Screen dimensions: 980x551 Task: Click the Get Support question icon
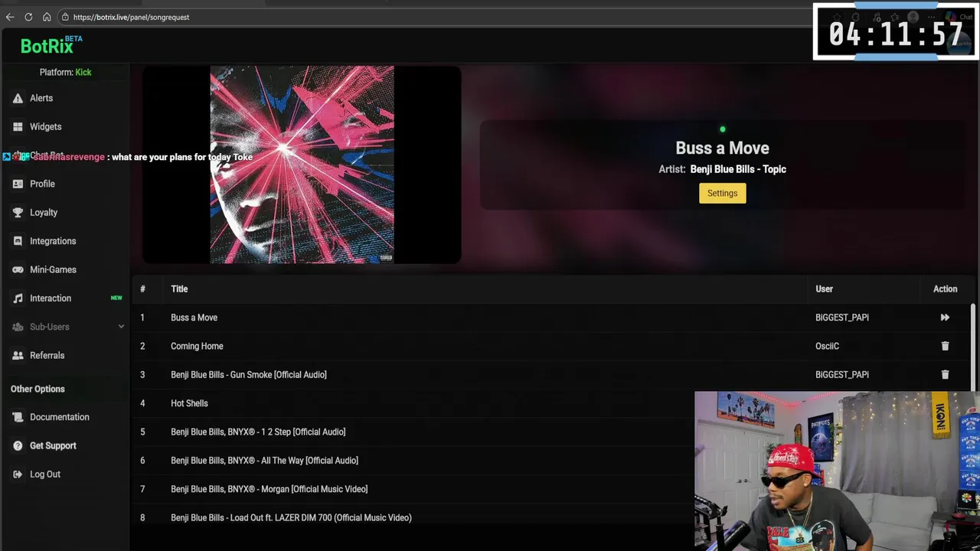[18, 445]
